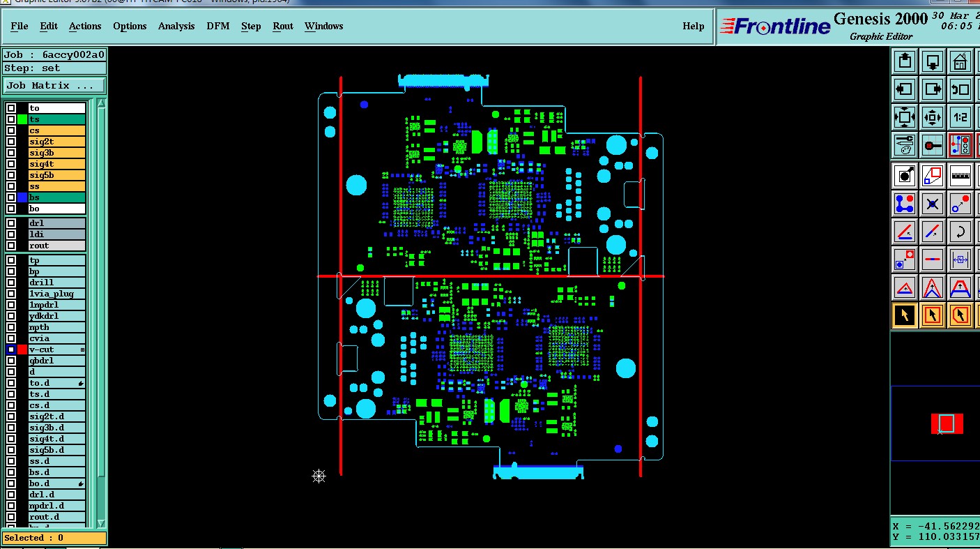Click the home view house icon
Viewport: 980px width, 549px height.
[x=960, y=61]
